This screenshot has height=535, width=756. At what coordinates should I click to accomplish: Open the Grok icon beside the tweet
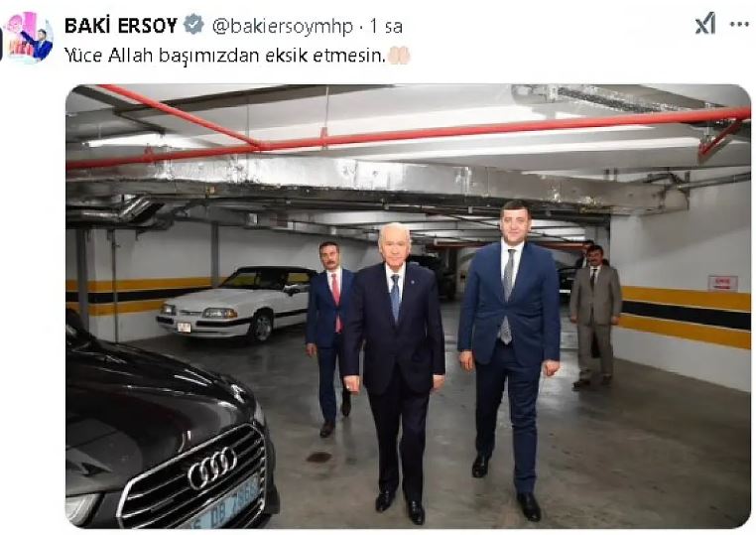[704, 23]
